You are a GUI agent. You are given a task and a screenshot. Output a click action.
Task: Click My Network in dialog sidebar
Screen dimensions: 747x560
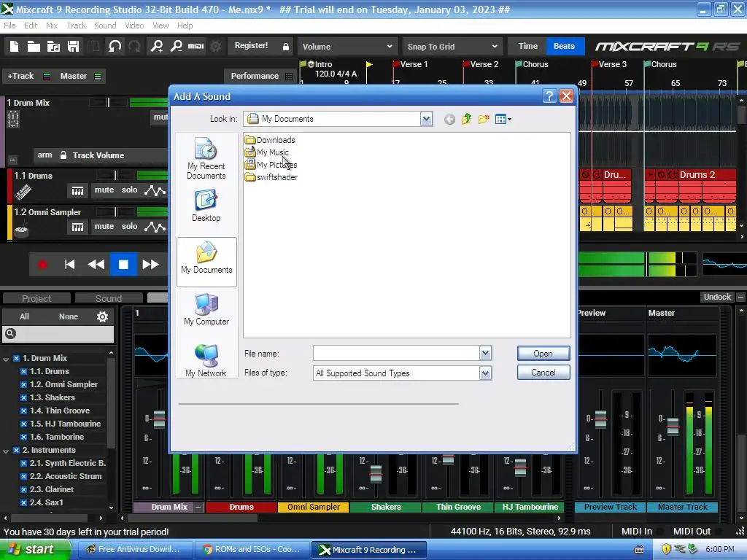[x=206, y=361]
